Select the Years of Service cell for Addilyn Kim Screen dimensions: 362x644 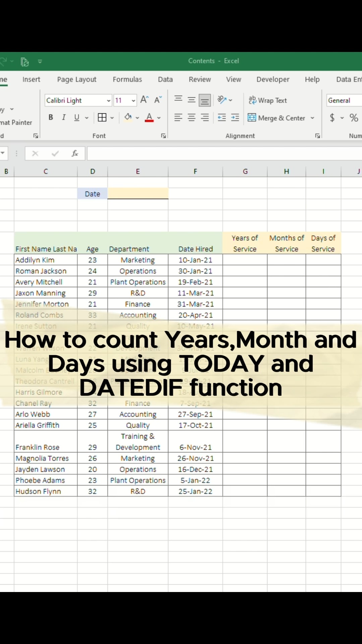point(245,260)
